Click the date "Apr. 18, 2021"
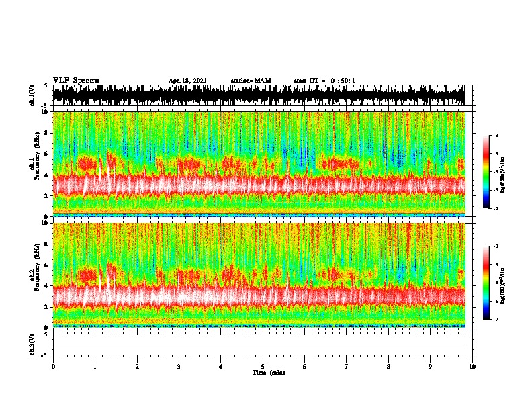Image resolution: width=532 pixels, height=411 pixels. 187,81
